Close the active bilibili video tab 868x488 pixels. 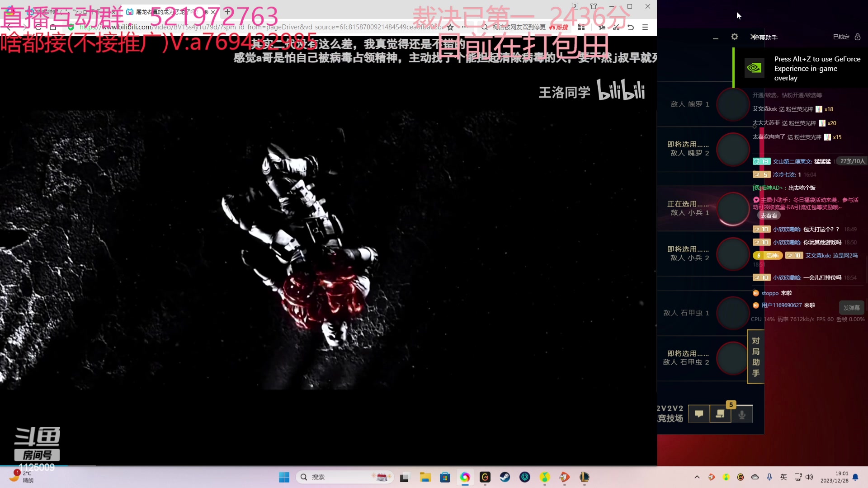pos(213,12)
